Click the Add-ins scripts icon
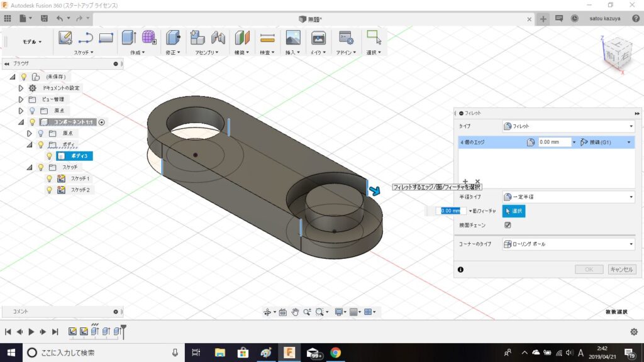This screenshot has height=362, width=644. [346, 38]
